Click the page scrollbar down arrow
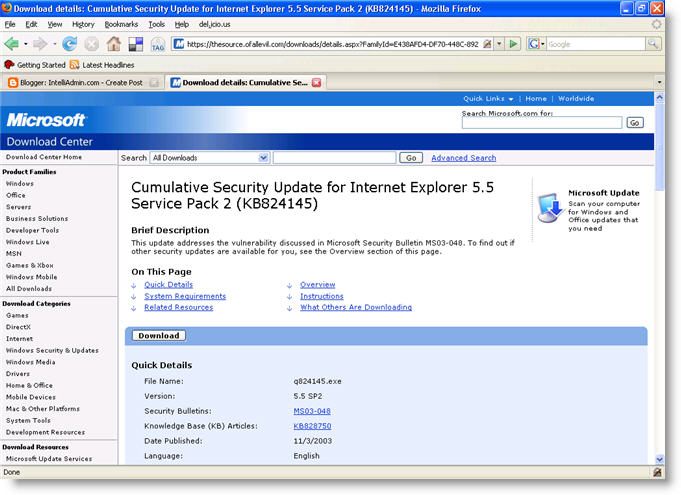The image size is (681, 495). click(x=659, y=459)
